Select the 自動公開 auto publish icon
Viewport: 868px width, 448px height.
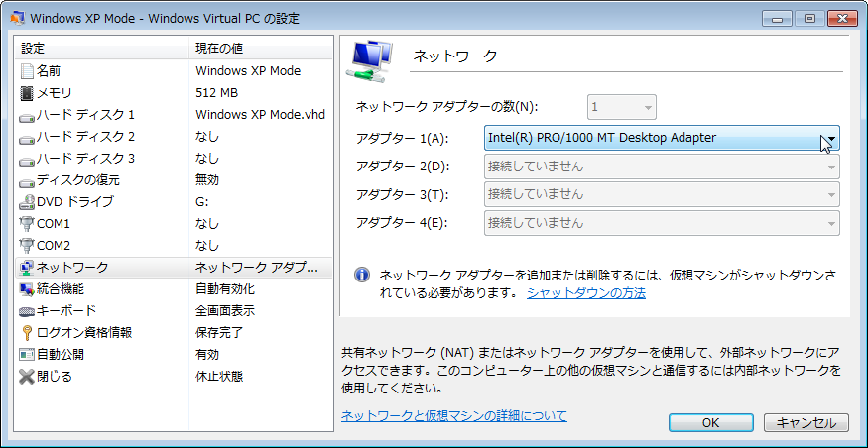click(26, 355)
